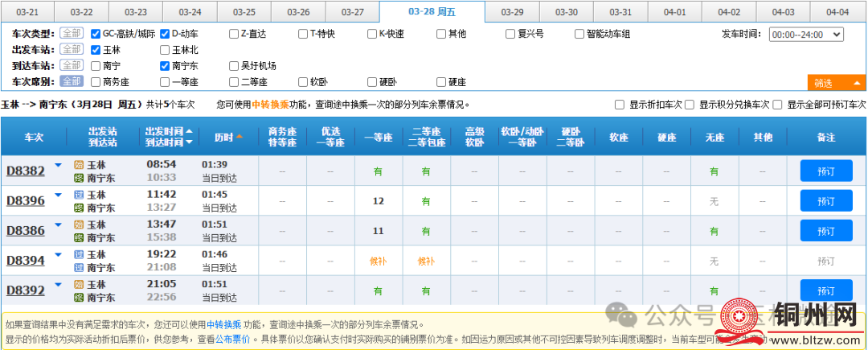The image size is (868, 350).
Task: Check the 智能动车组 filter
Action: tap(579, 34)
